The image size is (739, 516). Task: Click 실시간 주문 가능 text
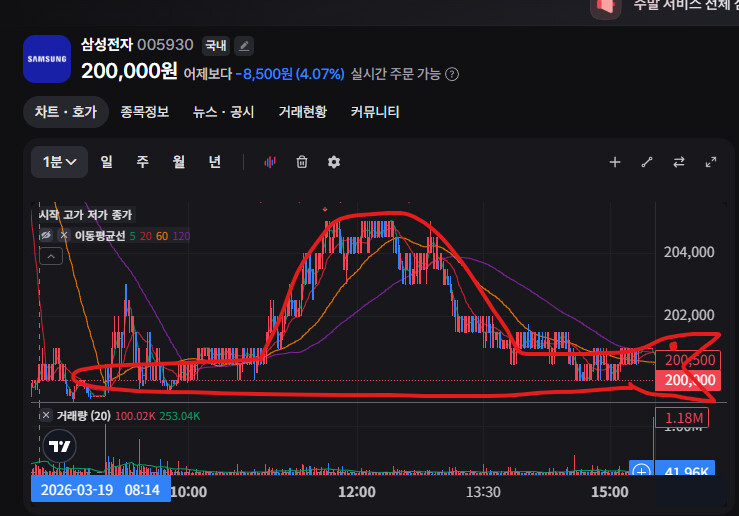(395, 74)
